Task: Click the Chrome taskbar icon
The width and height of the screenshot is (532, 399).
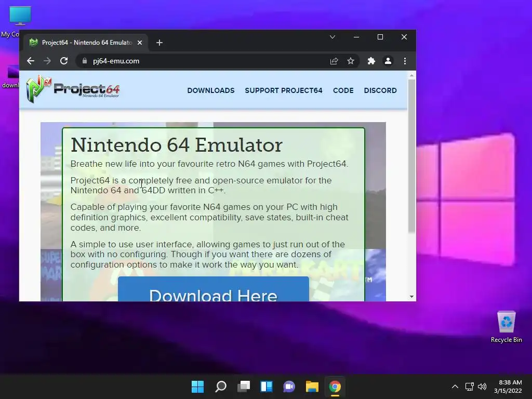Action: tap(335, 387)
